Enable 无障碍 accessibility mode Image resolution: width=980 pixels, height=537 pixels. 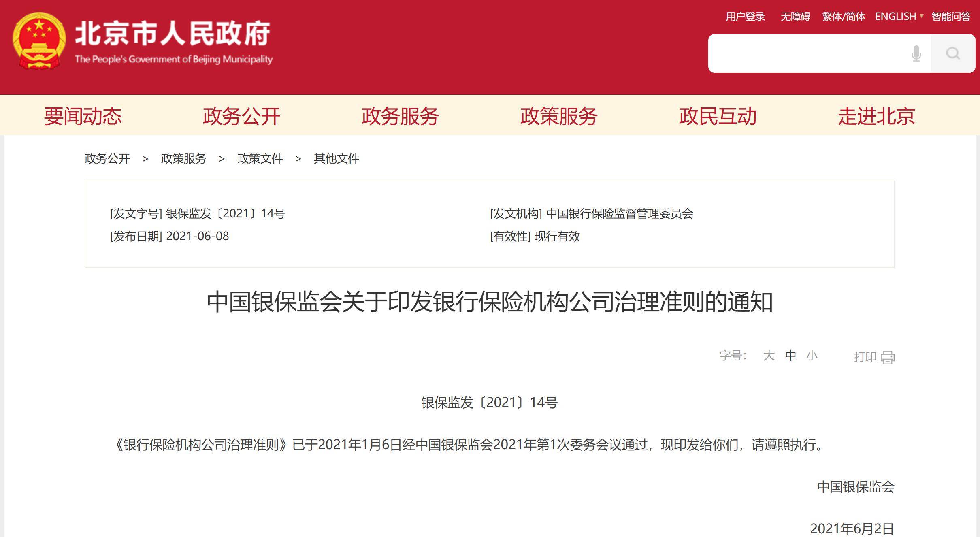click(x=795, y=17)
